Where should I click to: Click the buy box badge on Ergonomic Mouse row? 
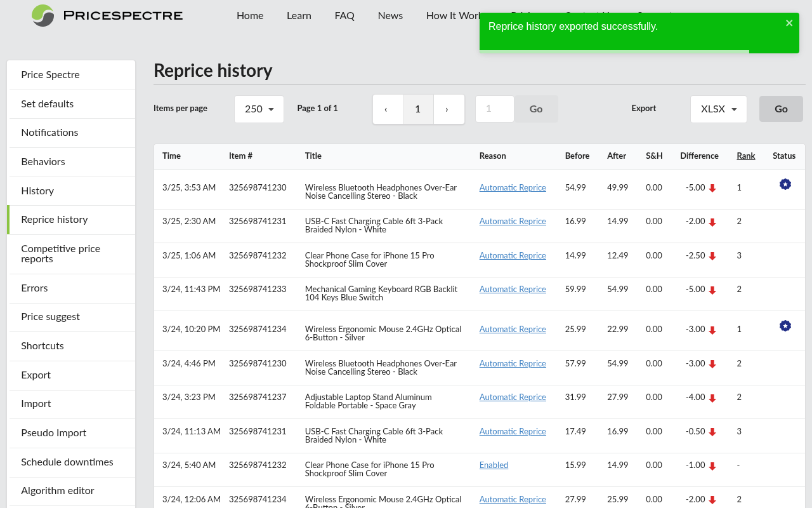[785, 326]
